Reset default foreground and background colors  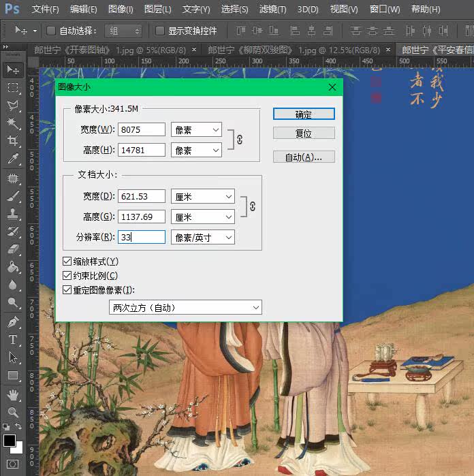click(6, 426)
